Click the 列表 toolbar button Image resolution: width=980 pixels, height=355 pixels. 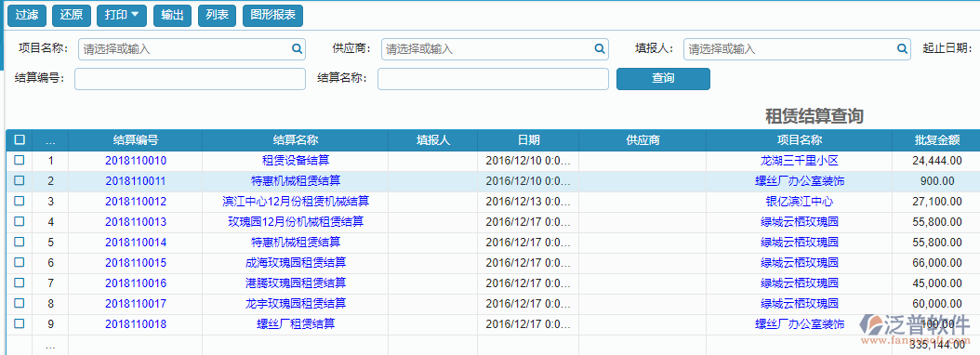click(217, 16)
